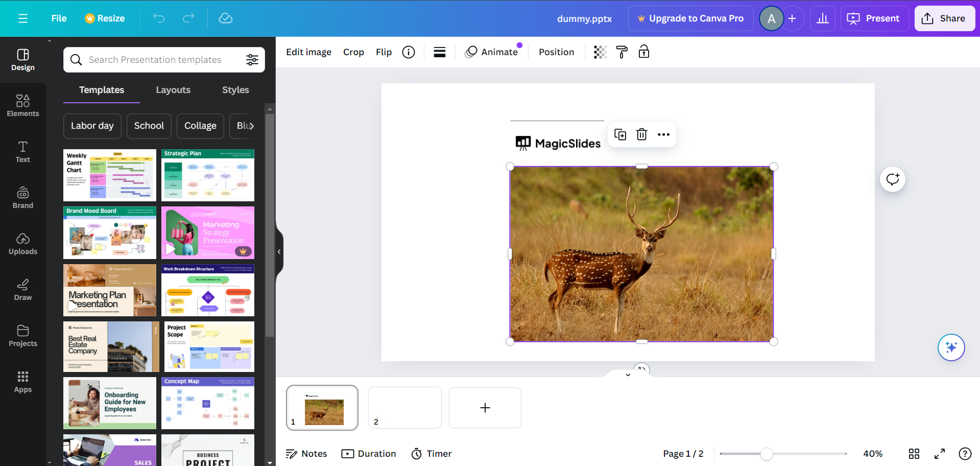Screen dimensions: 980x466
Task: Click the Share button
Action: pos(944,18)
